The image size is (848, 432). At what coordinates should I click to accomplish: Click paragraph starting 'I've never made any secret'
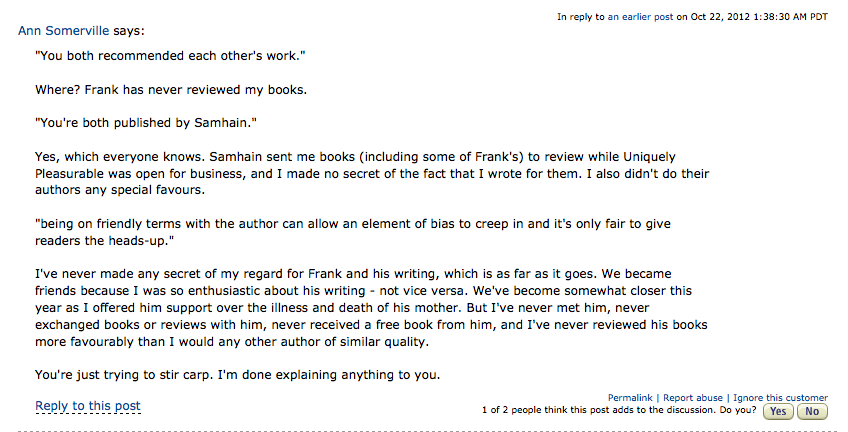click(x=372, y=308)
